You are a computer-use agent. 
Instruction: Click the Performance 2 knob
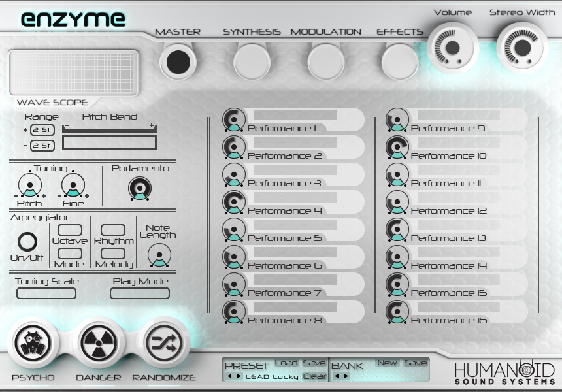pos(234,147)
